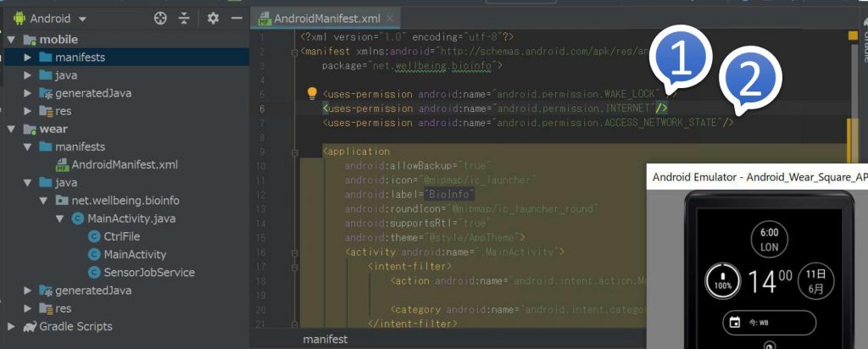The image size is (868, 349).
Task: Select the Gradle Scripts item
Action: 75,326
